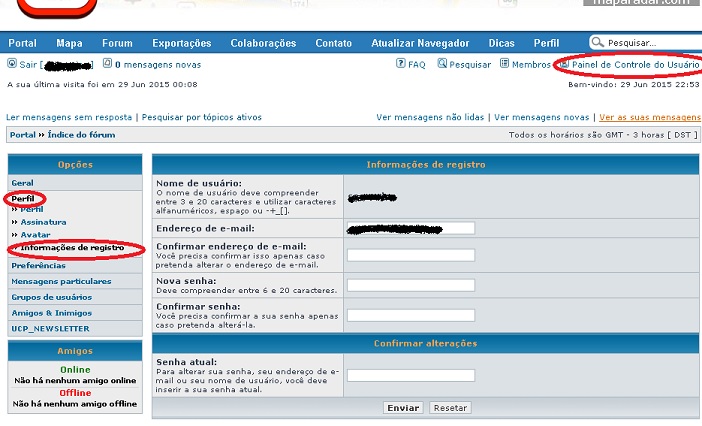Screen dimensions: 702x426
Task: Click Ler mensagens sem resposta link
Action: (69, 117)
